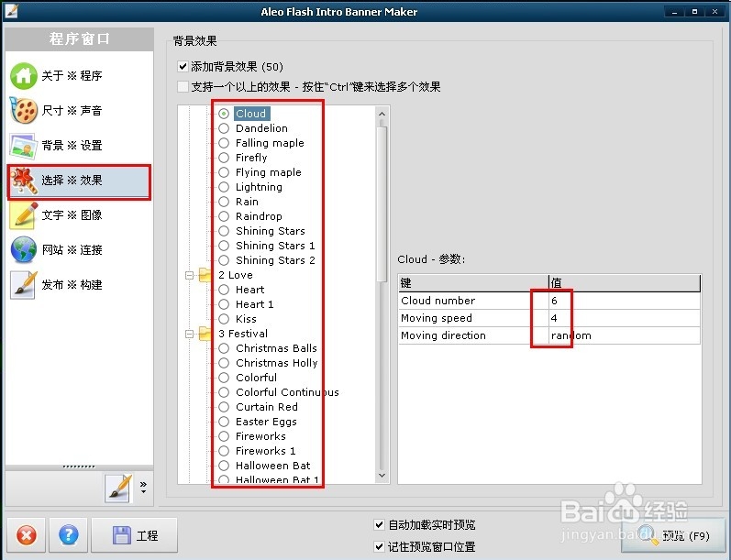Click the paintbrush icon at sidebar bottom

pyautogui.click(x=118, y=488)
